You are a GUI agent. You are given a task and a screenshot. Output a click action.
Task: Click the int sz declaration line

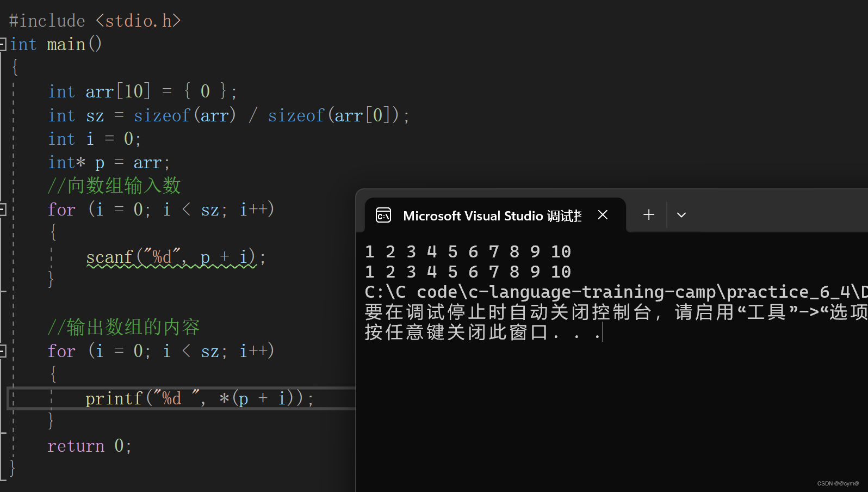point(229,115)
